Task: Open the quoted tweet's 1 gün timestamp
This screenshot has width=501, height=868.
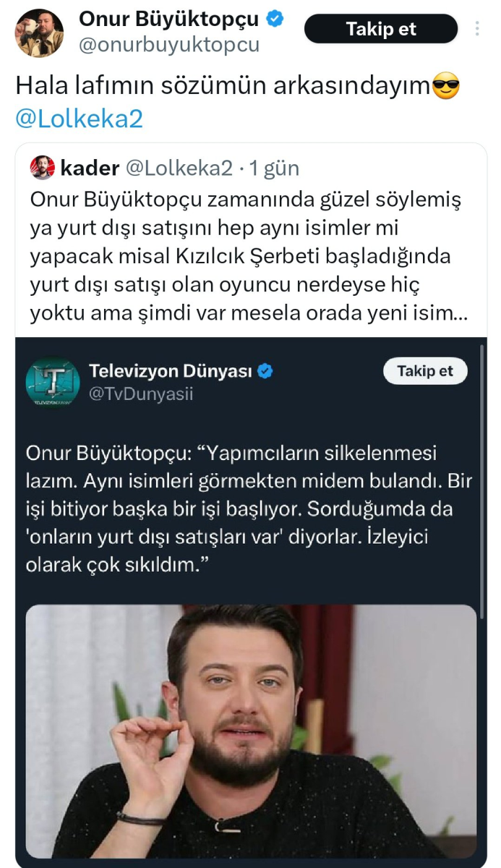Action: pos(274,168)
